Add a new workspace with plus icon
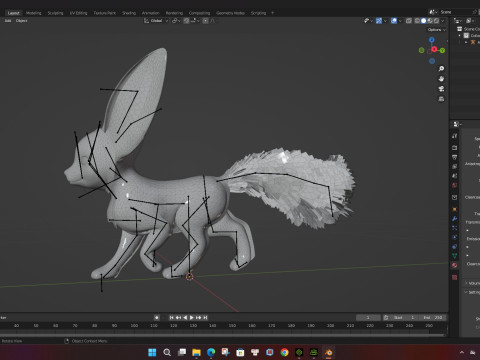Image resolution: width=480 pixels, height=360 pixels. [x=272, y=13]
